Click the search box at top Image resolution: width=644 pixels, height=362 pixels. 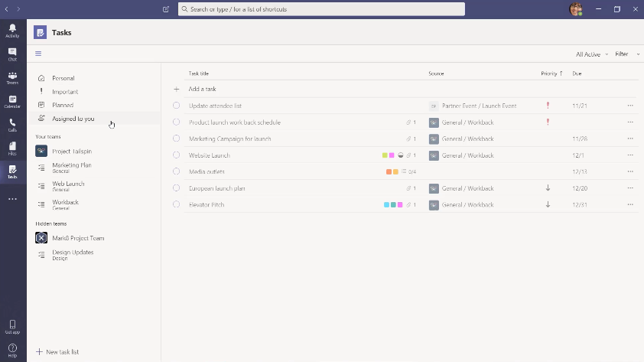(x=321, y=9)
